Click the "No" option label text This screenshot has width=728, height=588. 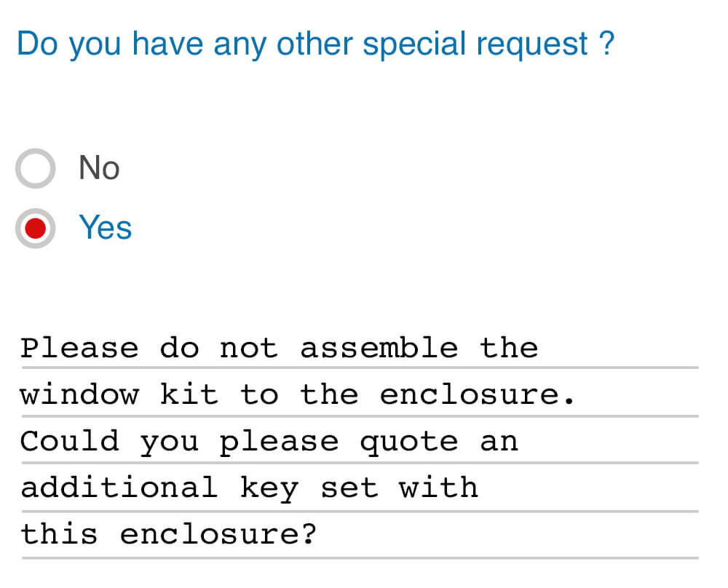point(99,168)
